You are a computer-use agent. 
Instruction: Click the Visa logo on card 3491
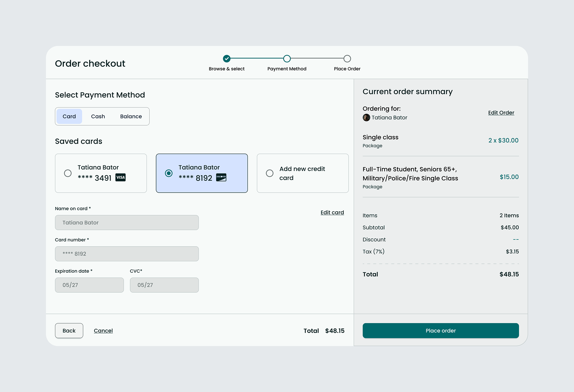click(120, 178)
